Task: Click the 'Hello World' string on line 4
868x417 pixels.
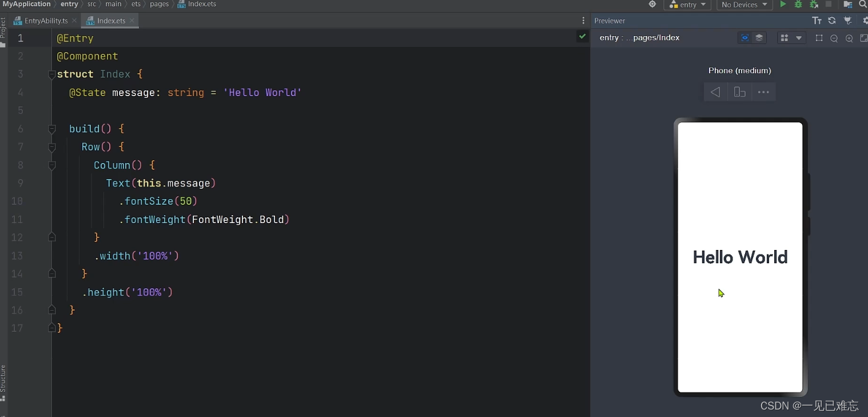Action: click(x=262, y=93)
